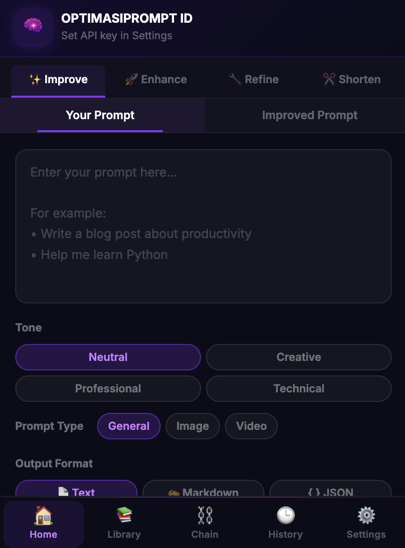Choose the Creative tone option
The width and height of the screenshot is (405, 548).
click(x=299, y=357)
